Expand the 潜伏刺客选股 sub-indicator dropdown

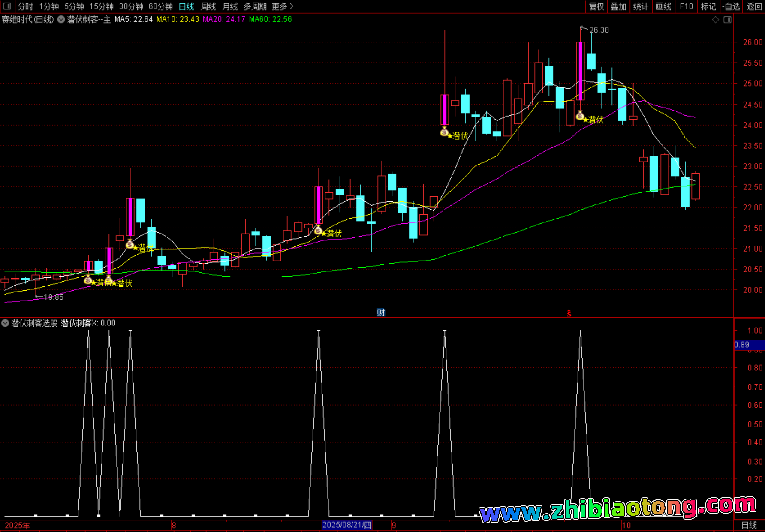pyautogui.click(x=5, y=323)
